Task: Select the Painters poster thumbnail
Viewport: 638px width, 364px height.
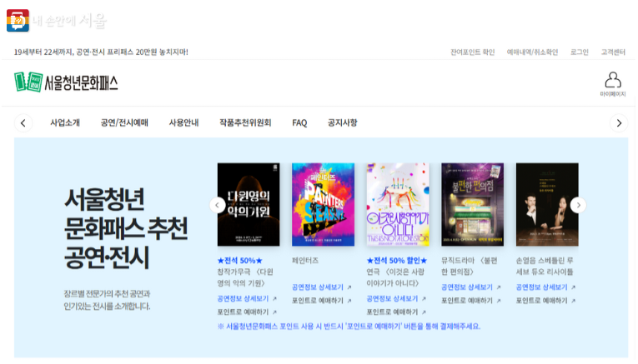Action: coord(323,204)
